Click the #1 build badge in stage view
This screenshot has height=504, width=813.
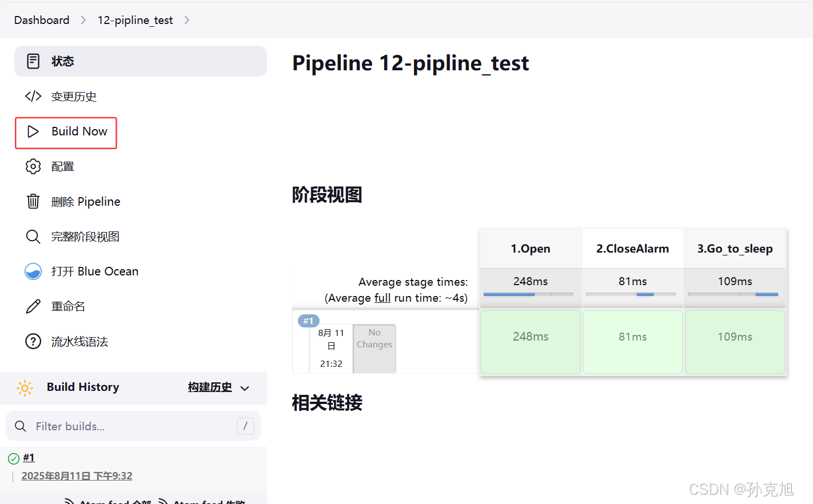coord(309,321)
